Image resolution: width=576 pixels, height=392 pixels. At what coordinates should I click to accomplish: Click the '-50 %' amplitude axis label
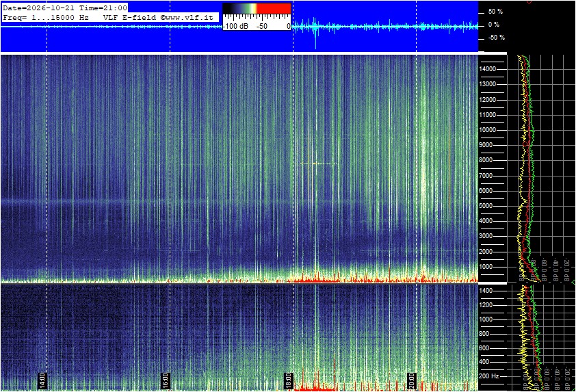click(496, 38)
